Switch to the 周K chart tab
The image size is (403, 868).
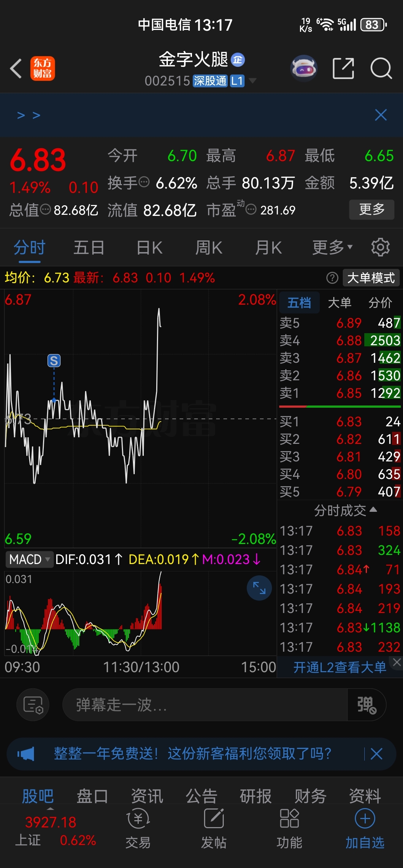point(209,248)
